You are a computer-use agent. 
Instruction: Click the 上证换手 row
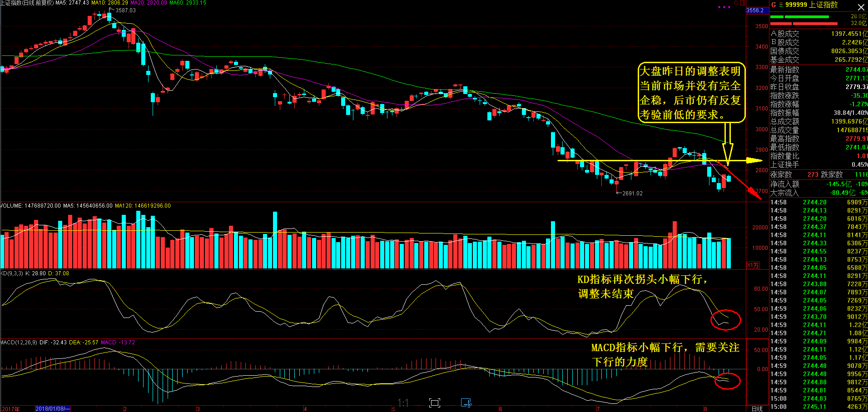pos(818,165)
